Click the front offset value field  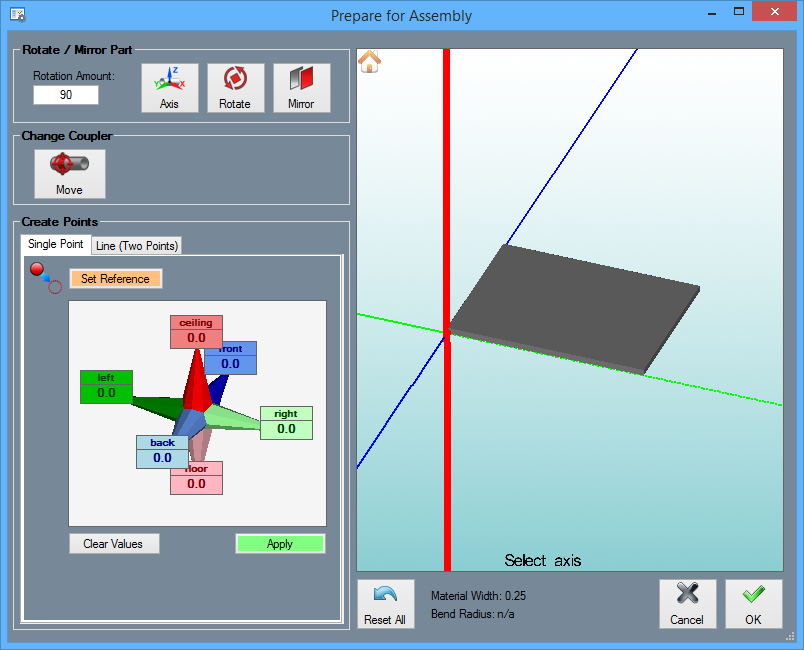pyautogui.click(x=231, y=364)
